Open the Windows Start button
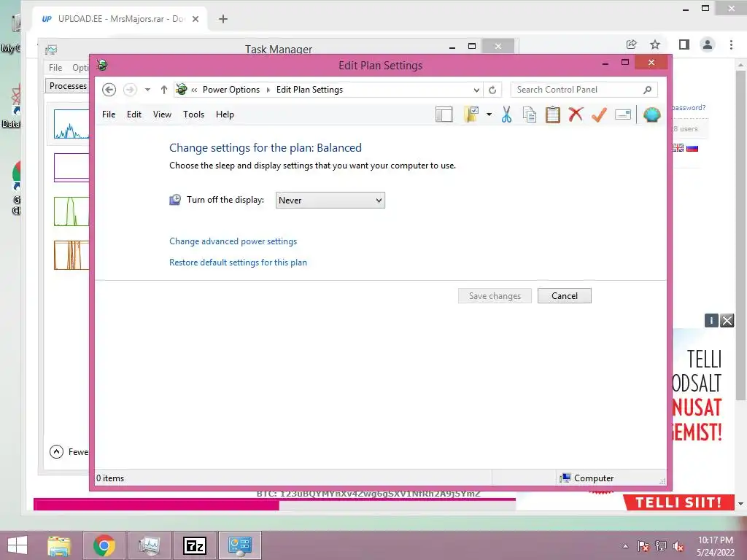747x560 pixels. (x=18, y=545)
